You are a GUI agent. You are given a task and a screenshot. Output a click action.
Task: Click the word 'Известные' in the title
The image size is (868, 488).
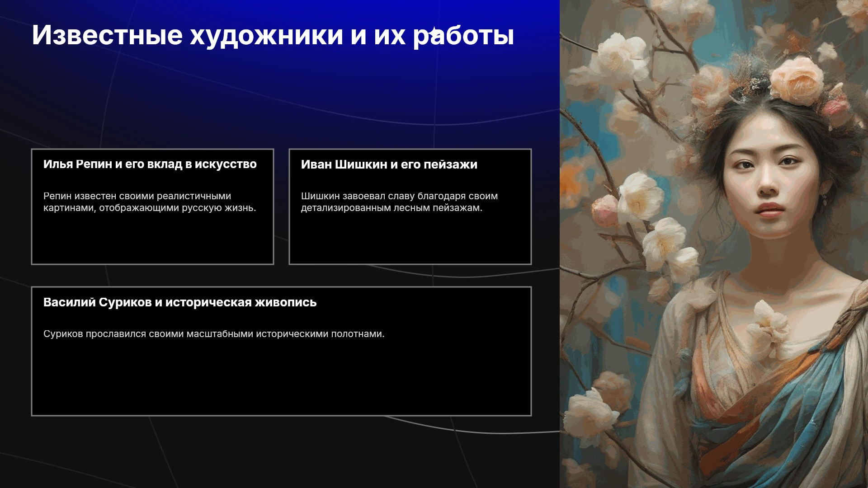(107, 35)
